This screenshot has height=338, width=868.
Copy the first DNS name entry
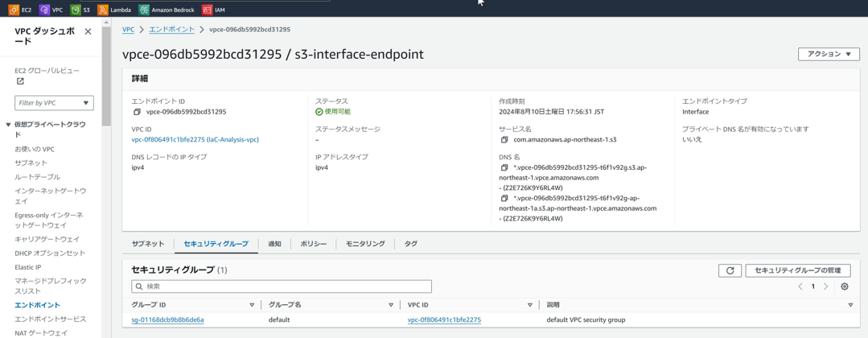point(504,167)
